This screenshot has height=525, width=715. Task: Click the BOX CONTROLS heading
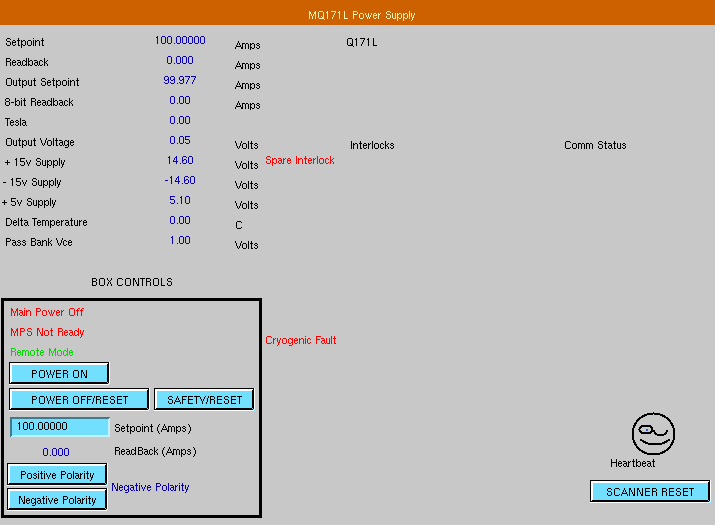click(x=132, y=282)
